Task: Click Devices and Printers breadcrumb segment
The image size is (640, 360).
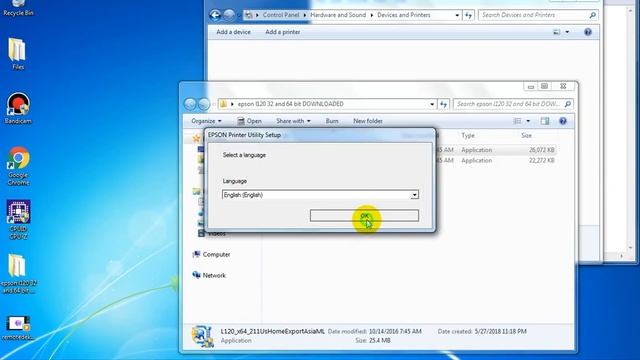Action: pyautogui.click(x=404, y=15)
